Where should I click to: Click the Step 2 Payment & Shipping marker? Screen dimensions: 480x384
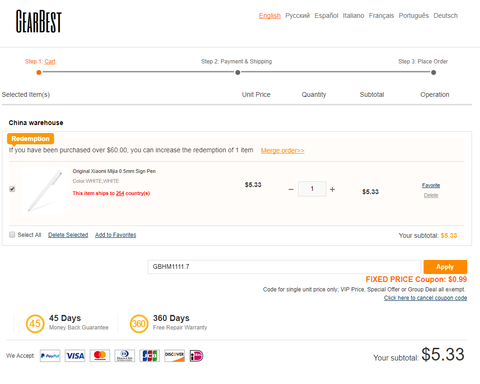pos(237,72)
